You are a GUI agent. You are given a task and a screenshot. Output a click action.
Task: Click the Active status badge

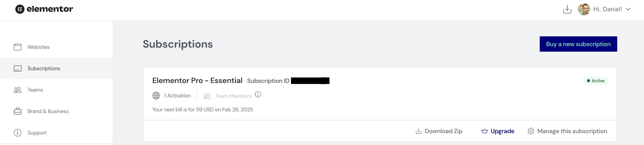click(596, 81)
